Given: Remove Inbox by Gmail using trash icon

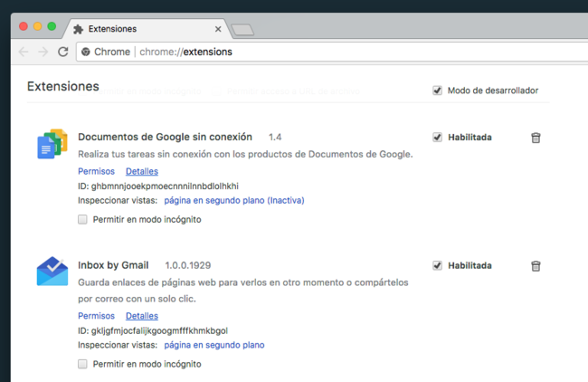Looking at the screenshot, I should point(536,266).
